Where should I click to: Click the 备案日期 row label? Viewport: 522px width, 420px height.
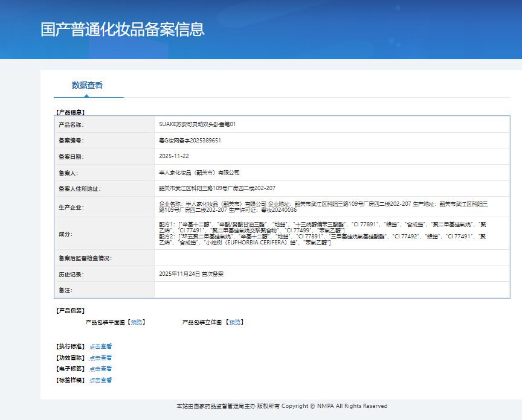coord(71,157)
